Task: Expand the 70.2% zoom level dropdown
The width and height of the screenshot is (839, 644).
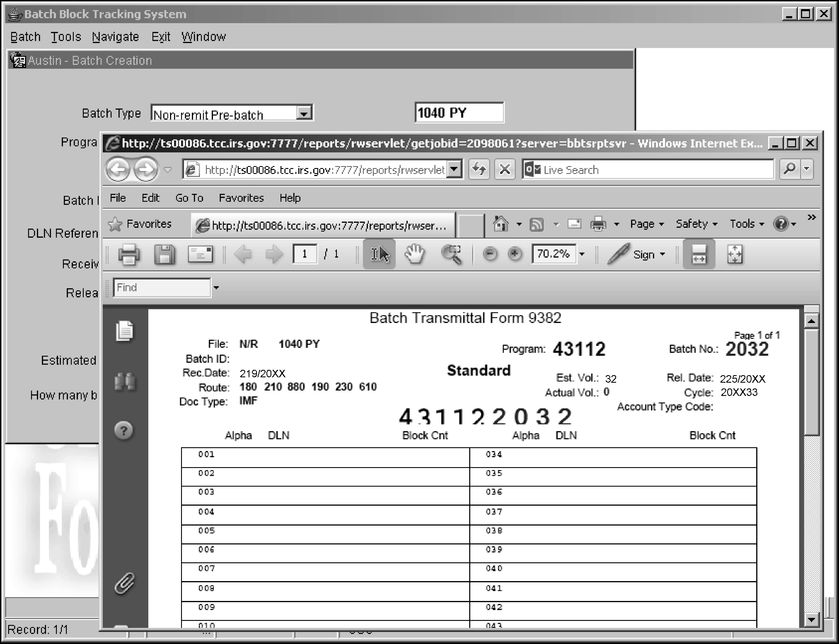Action: click(x=582, y=254)
